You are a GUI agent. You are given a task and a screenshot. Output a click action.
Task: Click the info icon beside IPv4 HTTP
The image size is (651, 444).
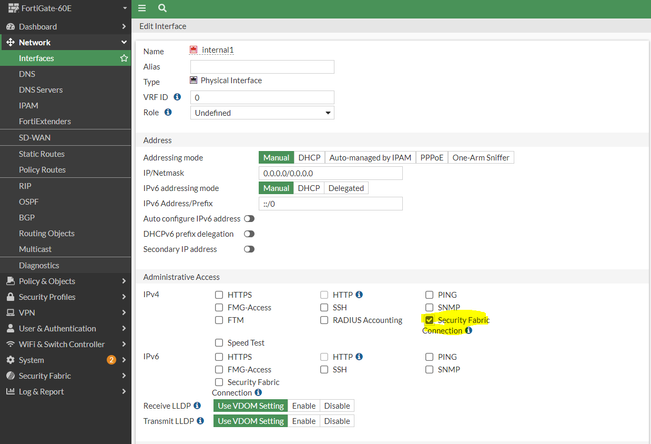point(359,294)
